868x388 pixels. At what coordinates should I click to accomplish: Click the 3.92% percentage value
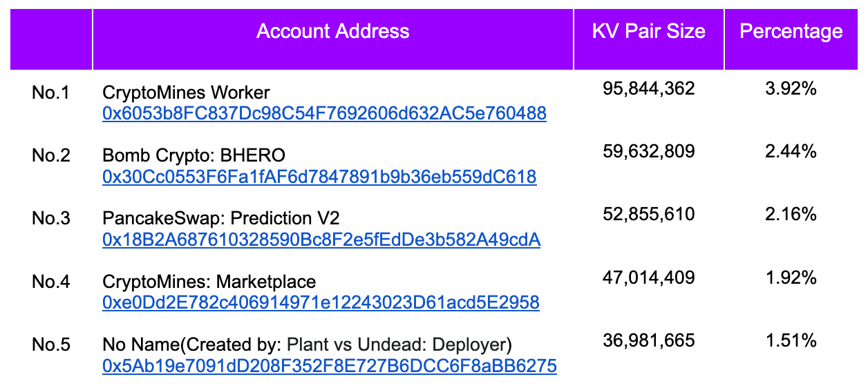(791, 88)
